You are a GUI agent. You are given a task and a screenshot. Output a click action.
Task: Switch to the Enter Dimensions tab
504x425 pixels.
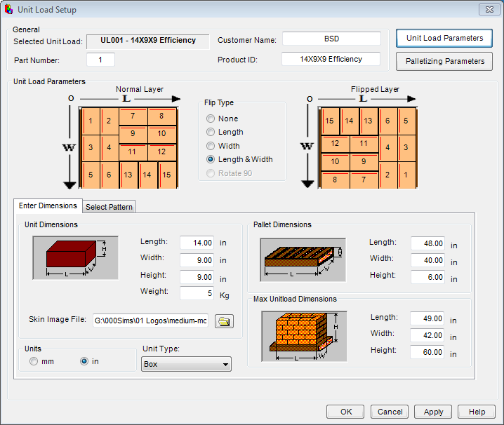pos(48,205)
